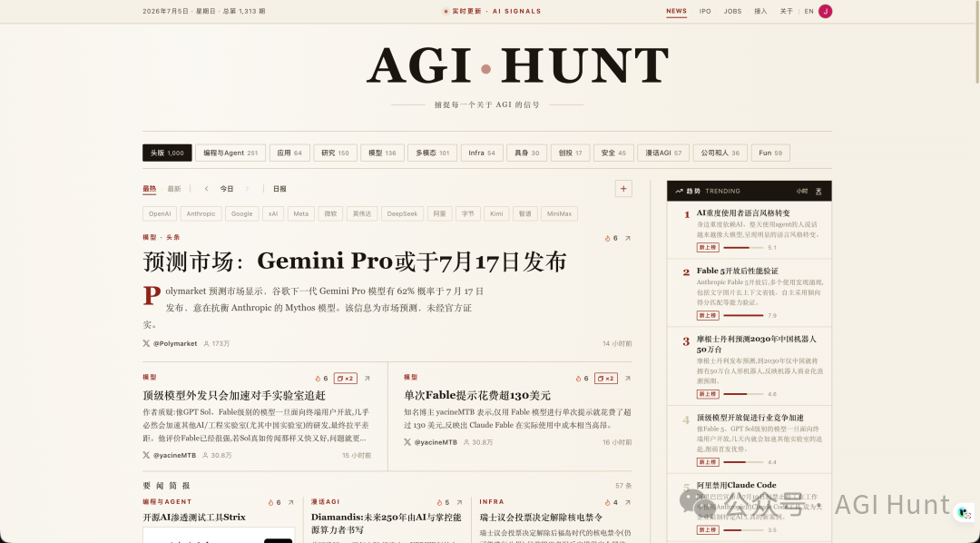
Task: Click the plus add button above headlines
Action: (x=623, y=188)
